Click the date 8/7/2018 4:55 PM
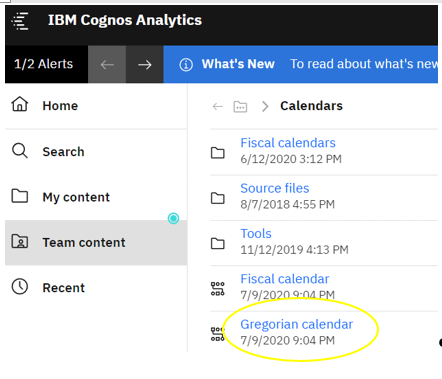The image size is (442, 379). pyautogui.click(x=288, y=204)
